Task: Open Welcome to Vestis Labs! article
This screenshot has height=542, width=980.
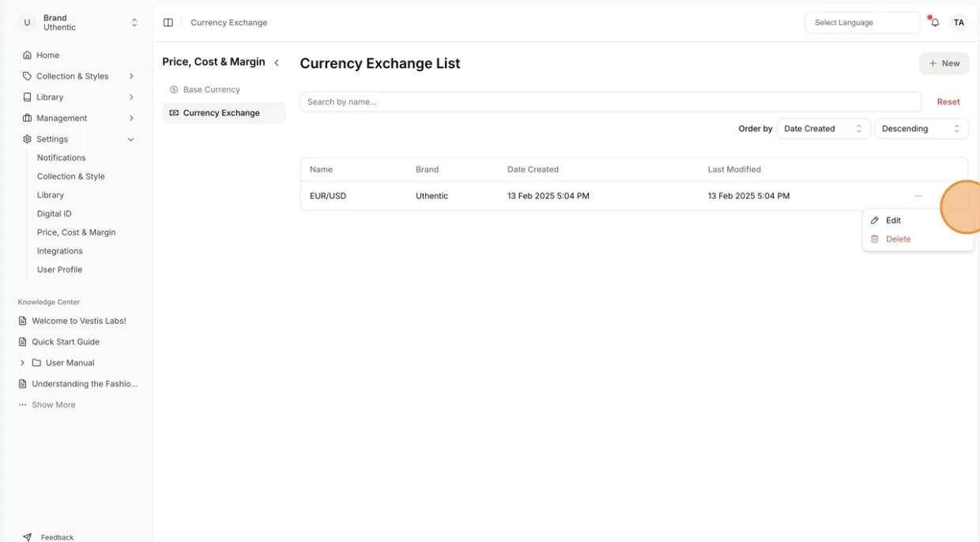Action: point(79,322)
